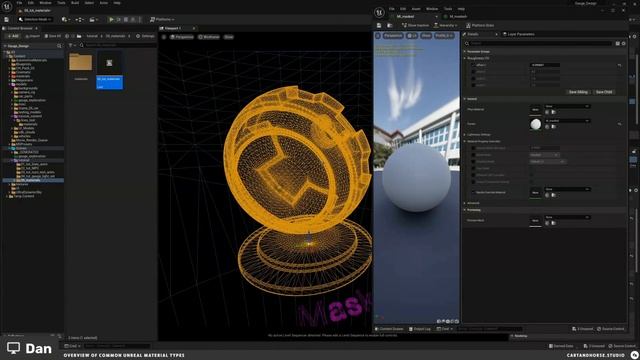
Task: Enable the Opacity Mask Clip Value override checkbox
Action: click(x=473, y=148)
